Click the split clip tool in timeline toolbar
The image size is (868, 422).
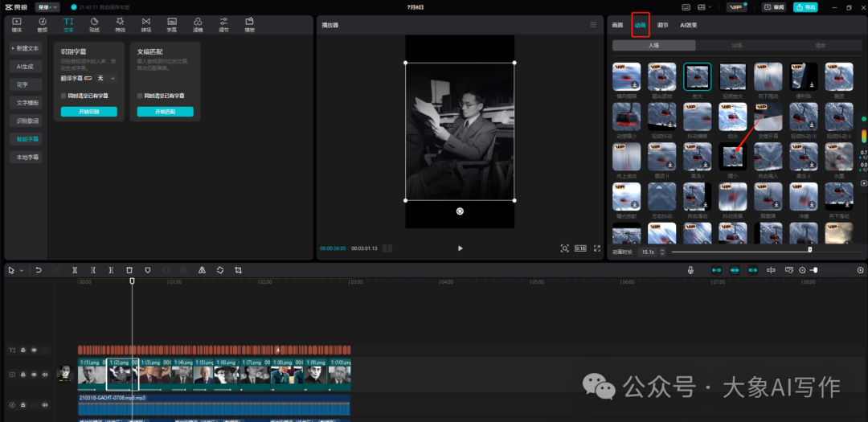tap(75, 270)
